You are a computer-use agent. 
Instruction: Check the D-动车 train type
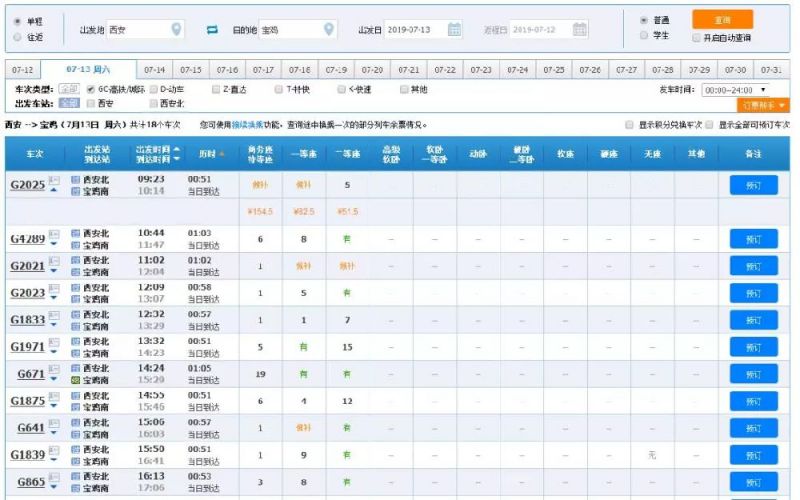[154, 89]
